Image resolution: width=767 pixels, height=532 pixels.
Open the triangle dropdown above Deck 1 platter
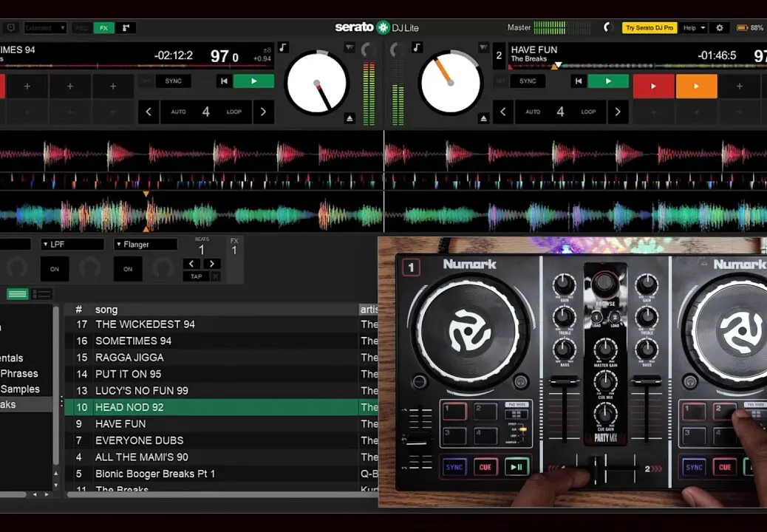click(350, 47)
